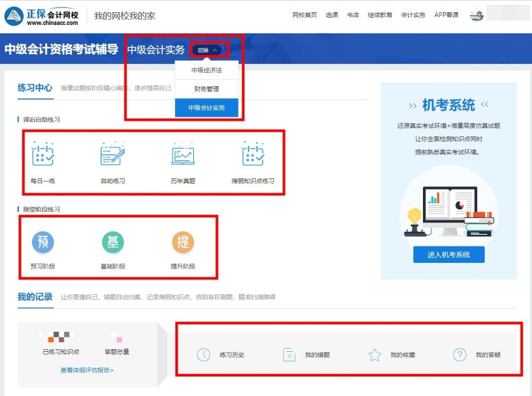Open the 练习中心 tab
532x396 pixels.
coord(35,88)
